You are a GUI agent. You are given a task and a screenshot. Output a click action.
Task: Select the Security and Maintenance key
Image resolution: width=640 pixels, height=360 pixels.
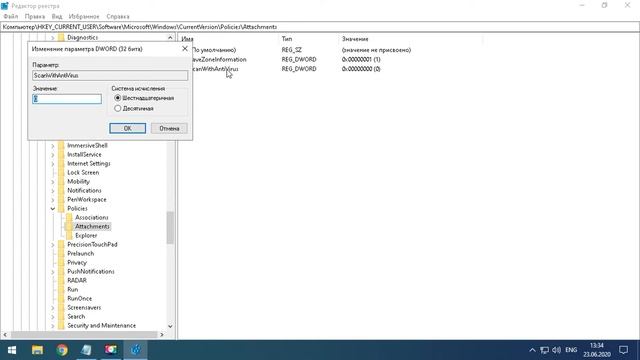tap(101, 325)
